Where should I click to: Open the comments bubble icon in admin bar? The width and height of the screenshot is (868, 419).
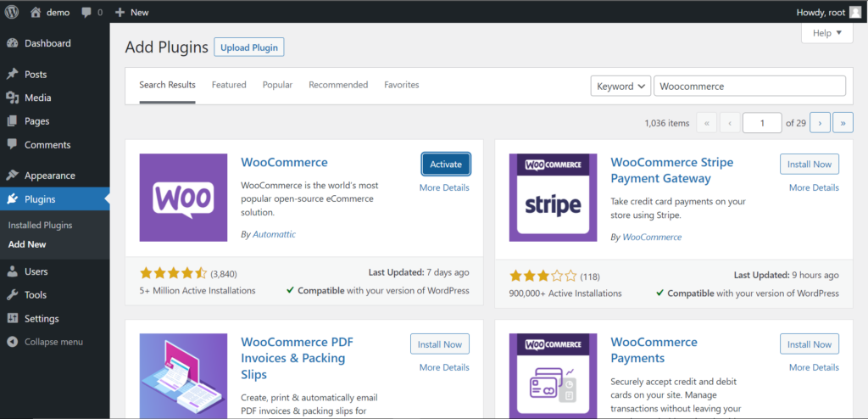coord(86,12)
